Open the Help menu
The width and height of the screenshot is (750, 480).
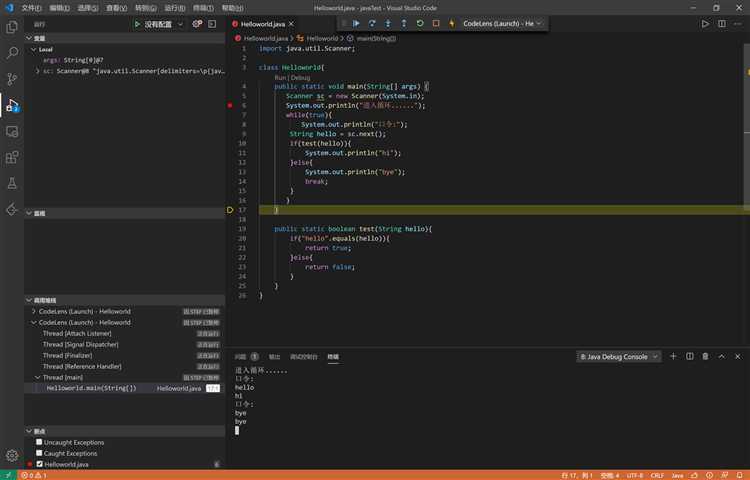[x=232, y=8]
